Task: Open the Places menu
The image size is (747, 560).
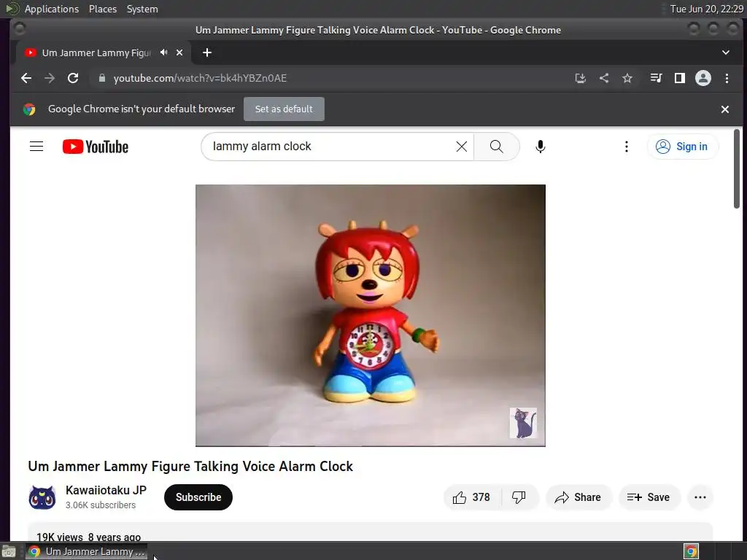Action: 103,9
